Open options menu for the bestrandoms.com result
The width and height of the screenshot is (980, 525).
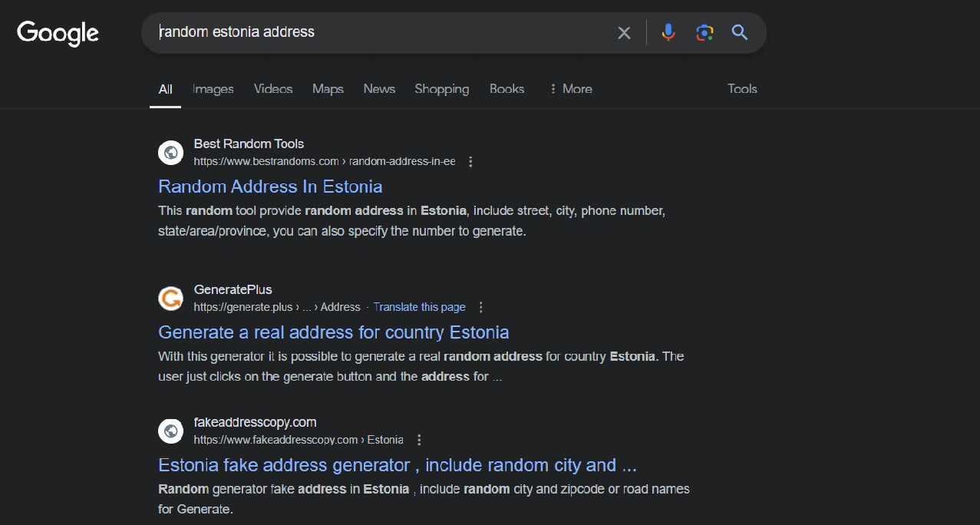[x=471, y=162]
